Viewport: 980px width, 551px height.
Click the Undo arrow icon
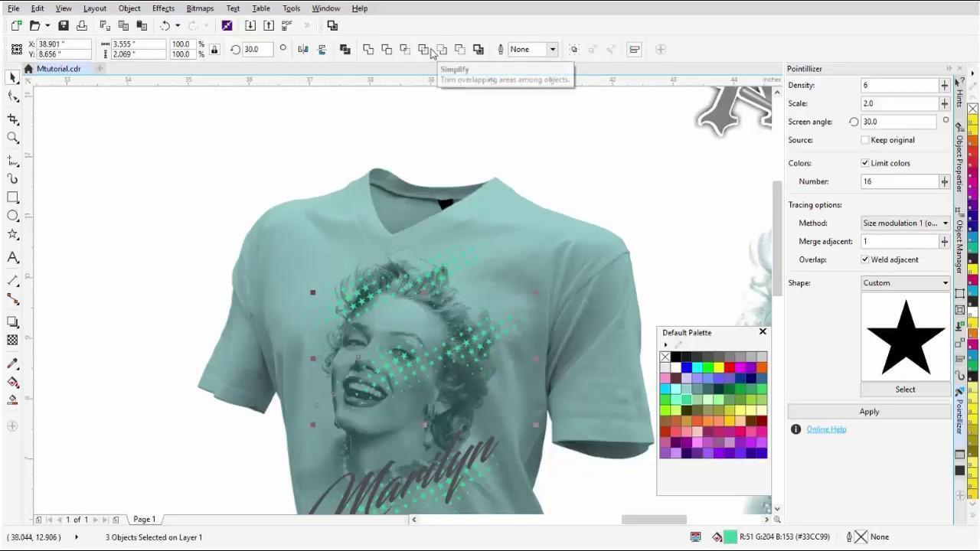coord(165,26)
